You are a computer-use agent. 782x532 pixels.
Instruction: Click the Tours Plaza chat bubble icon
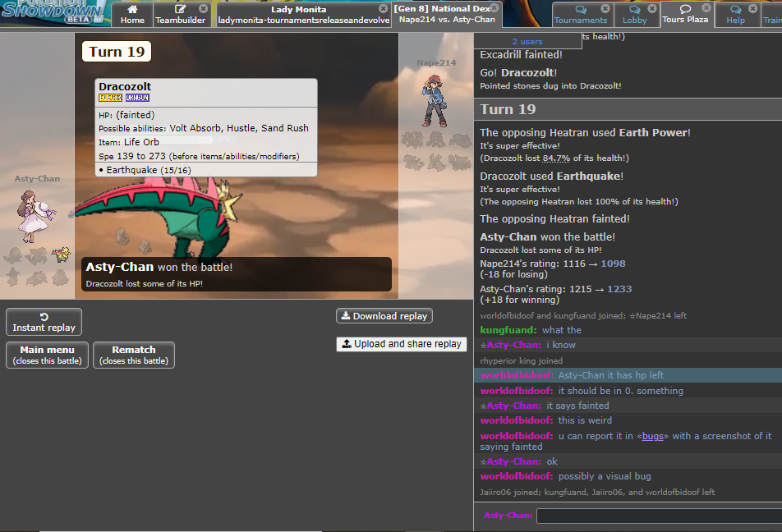tap(685, 8)
